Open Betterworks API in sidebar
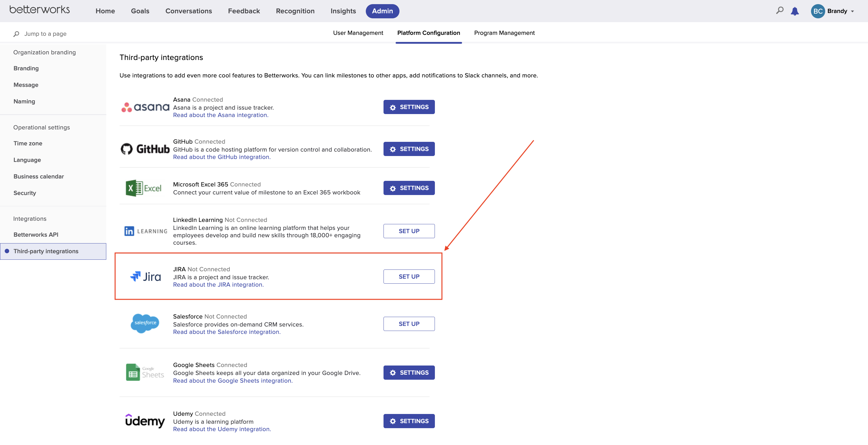The image size is (868, 445). [36, 235]
